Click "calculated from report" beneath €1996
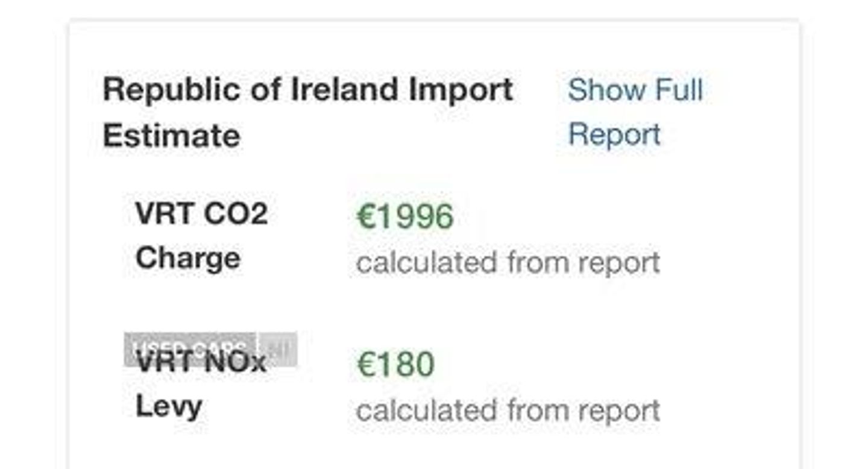The image size is (868, 469). pos(508,263)
